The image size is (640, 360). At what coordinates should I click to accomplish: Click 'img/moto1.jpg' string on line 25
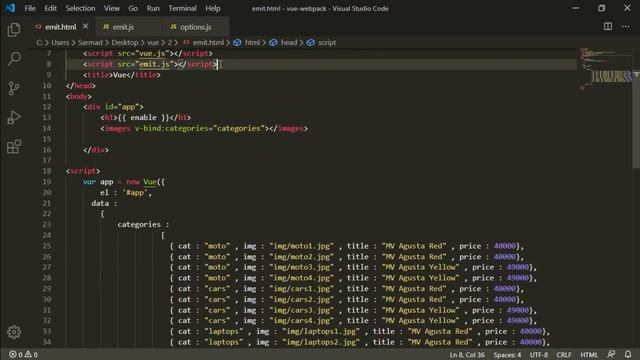[x=301, y=246]
